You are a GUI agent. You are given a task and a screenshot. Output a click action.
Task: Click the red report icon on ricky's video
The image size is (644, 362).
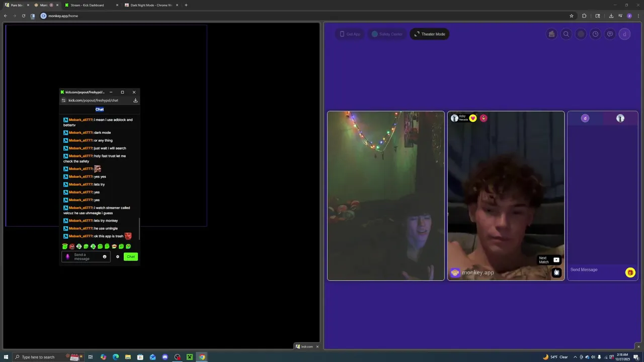484,118
